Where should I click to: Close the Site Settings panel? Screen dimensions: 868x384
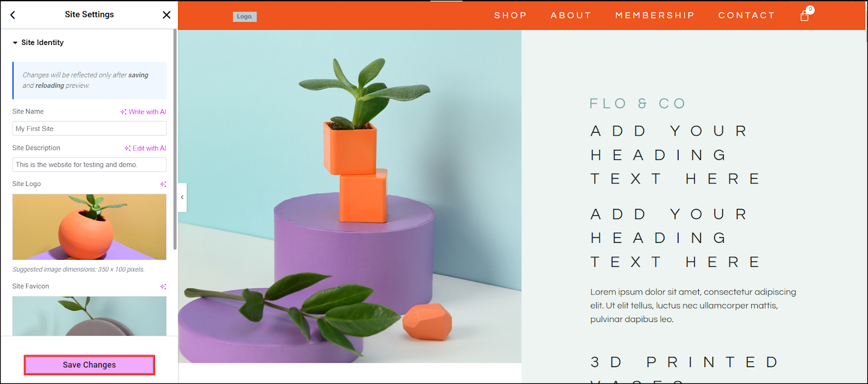167,15
